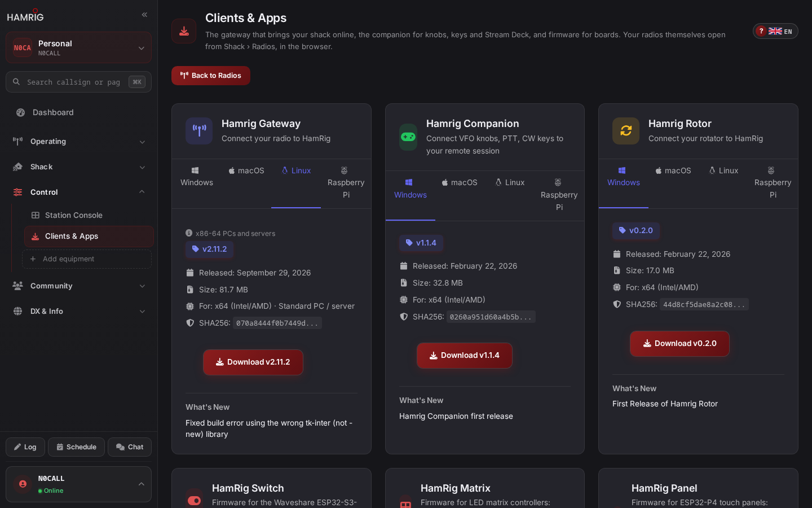Image resolution: width=812 pixels, height=508 pixels.
Task: Collapse the sidebar with double-chevron icon
Action: (x=144, y=15)
